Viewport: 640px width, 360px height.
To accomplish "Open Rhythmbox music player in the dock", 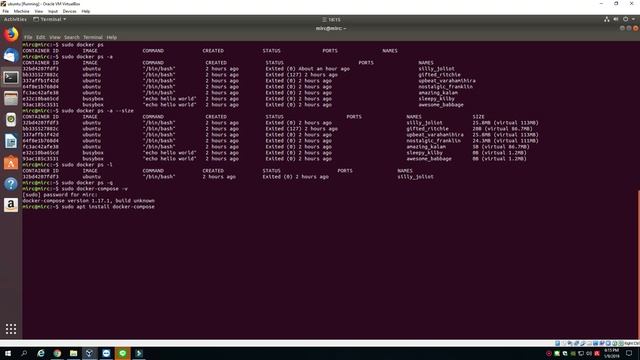I will tap(11, 120).
